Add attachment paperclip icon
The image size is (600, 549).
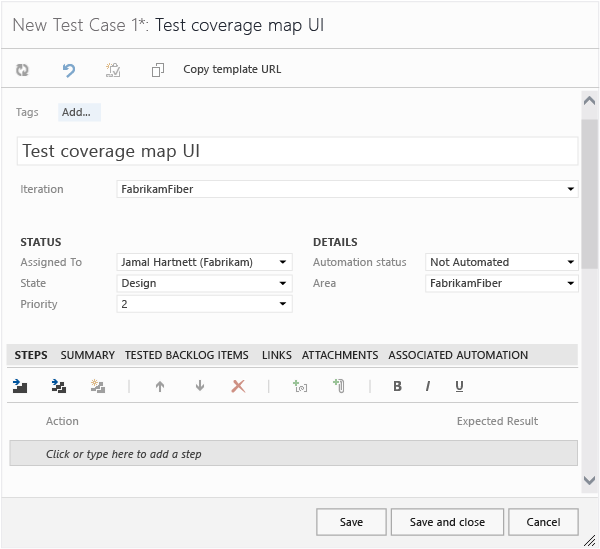point(339,386)
